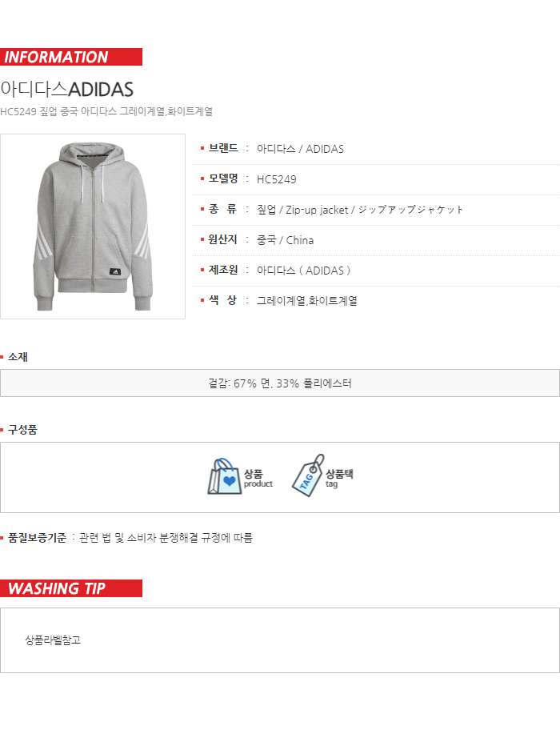
Task: Open the gray Adidas hoodie thumbnail
Action: (93, 227)
